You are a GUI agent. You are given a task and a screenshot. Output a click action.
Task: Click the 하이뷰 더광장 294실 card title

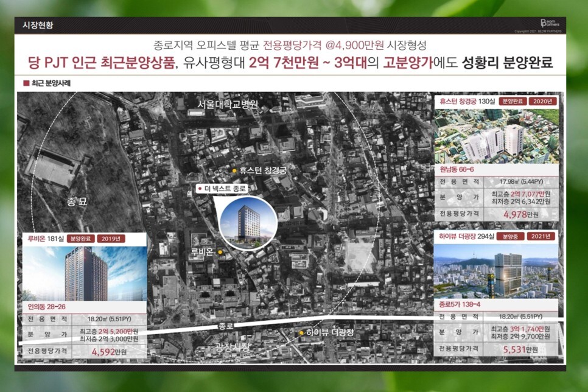coord(466,236)
